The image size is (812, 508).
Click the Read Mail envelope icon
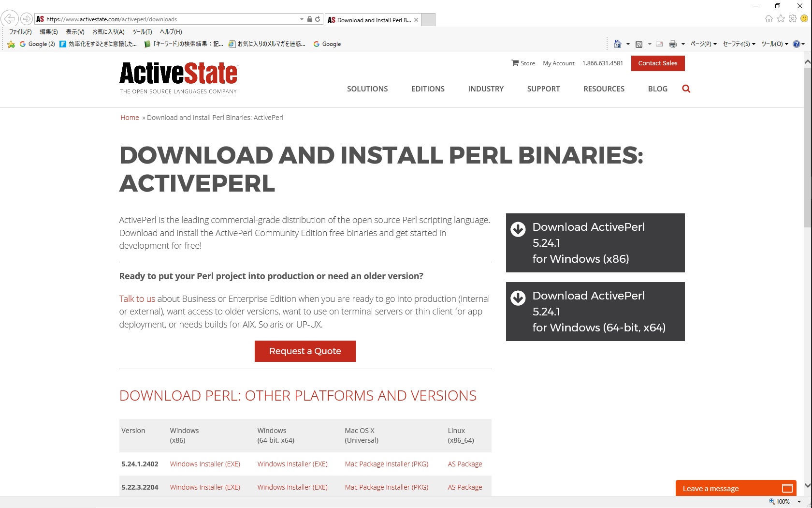pos(659,44)
